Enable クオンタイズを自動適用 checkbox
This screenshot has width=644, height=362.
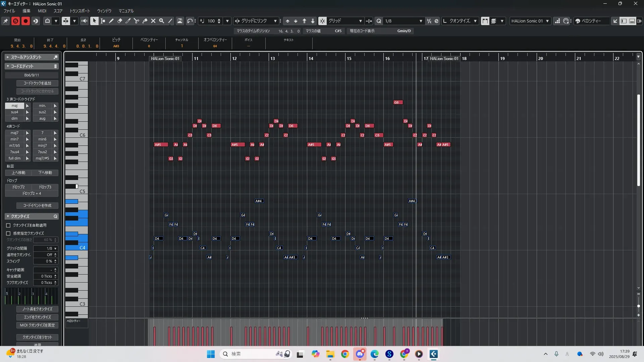8,225
